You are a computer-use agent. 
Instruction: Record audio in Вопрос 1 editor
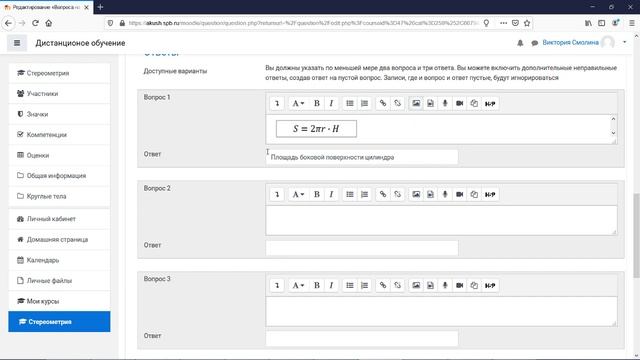[445, 104]
